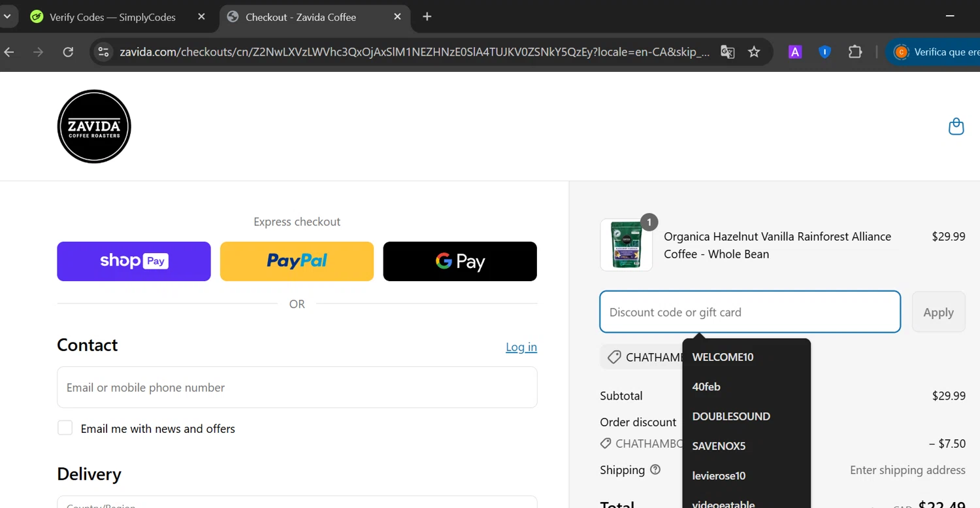This screenshot has width=980, height=508.
Task: Pick levierose10 from the code list
Action: click(x=719, y=475)
